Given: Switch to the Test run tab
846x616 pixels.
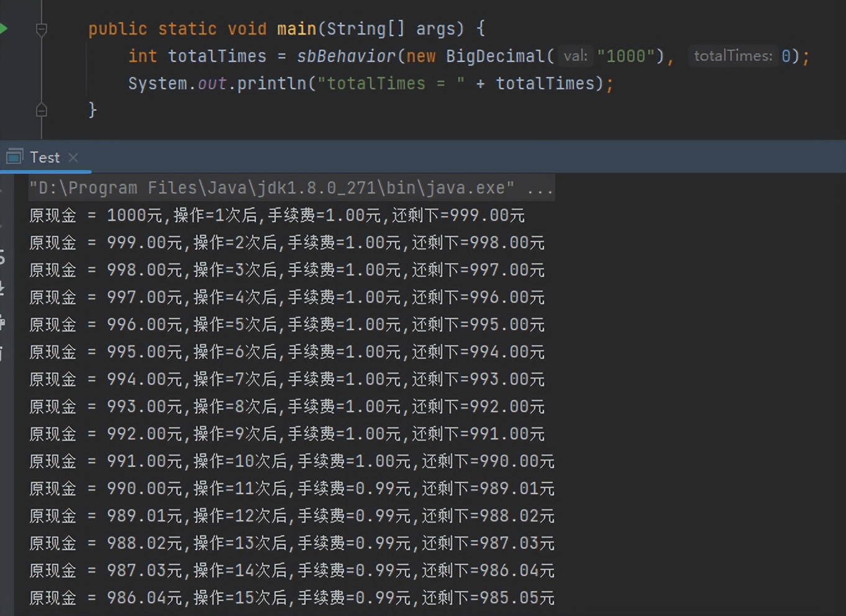Looking at the screenshot, I should (x=43, y=157).
